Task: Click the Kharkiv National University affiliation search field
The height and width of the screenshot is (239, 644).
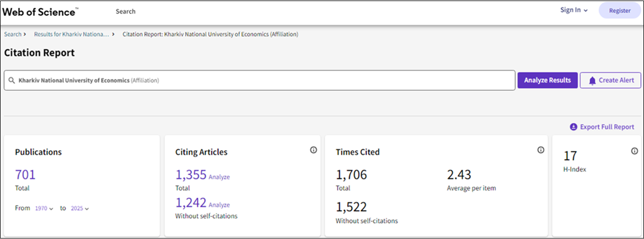Action: [x=259, y=80]
